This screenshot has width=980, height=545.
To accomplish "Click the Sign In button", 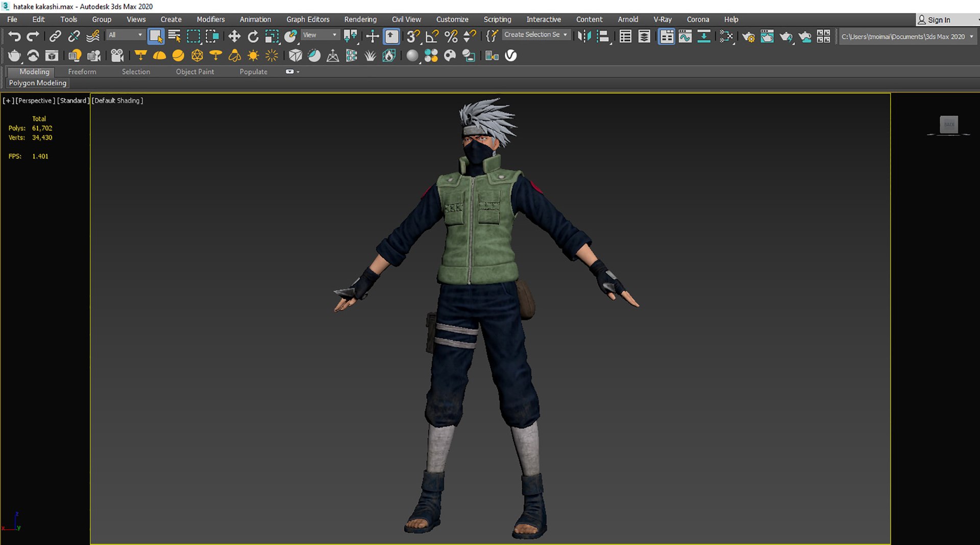I will [x=934, y=20].
